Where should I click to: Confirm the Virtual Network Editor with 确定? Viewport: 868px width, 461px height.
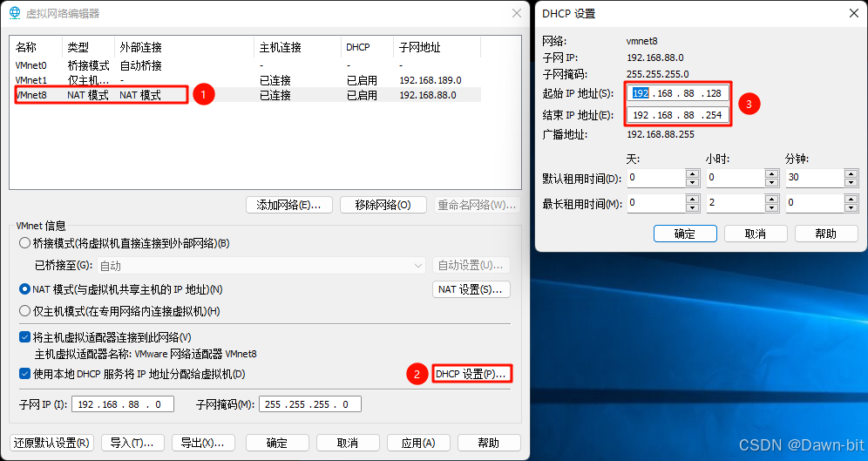(277, 443)
